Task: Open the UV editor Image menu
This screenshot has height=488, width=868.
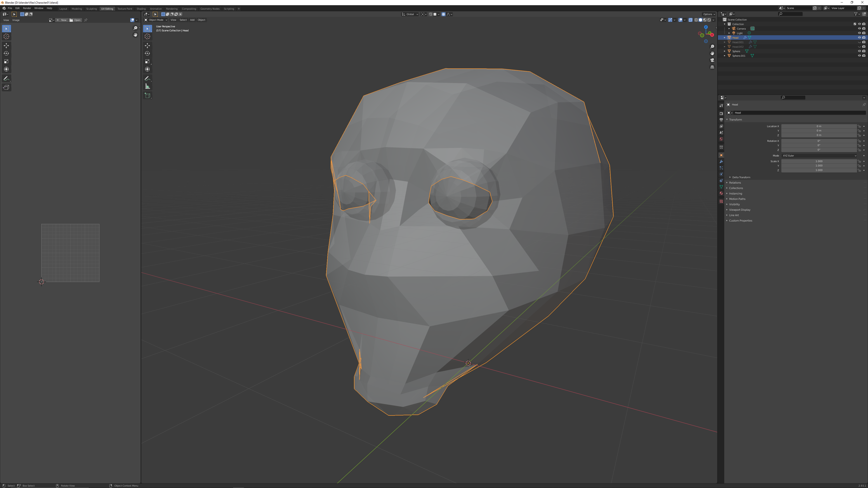Action: pyautogui.click(x=16, y=20)
